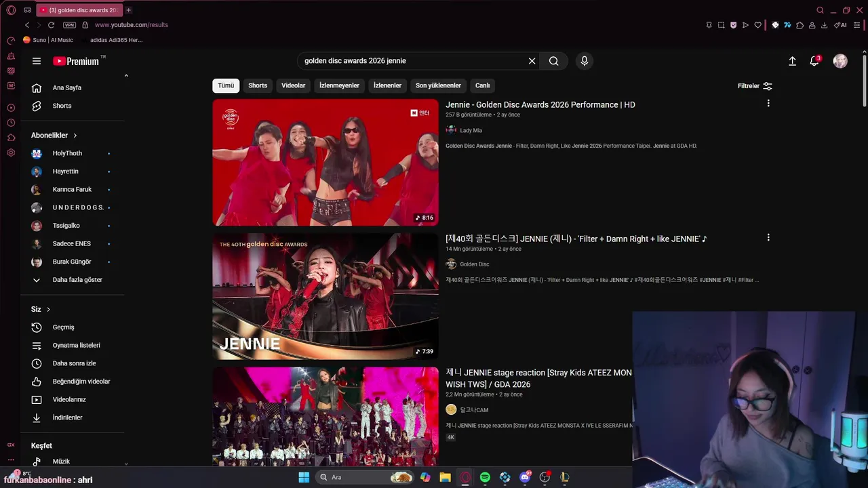Clear the search box with the X
Screen dimensions: 868x488
pos(532,61)
